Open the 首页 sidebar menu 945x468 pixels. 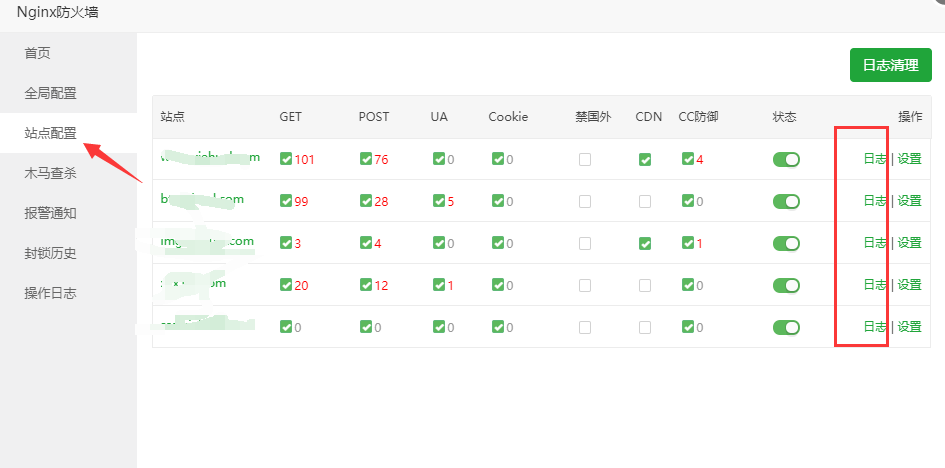37,53
